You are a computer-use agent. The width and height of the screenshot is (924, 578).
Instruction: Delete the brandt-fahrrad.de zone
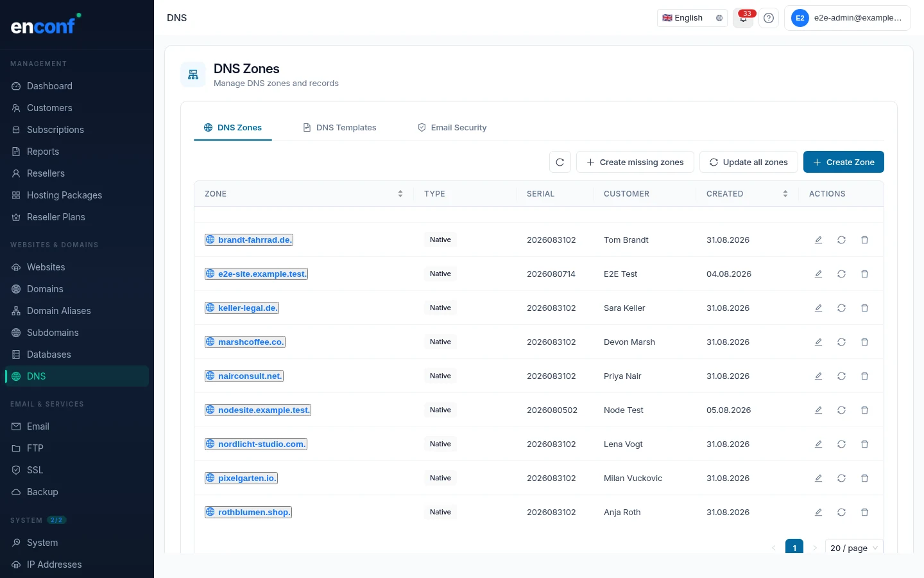pos(864,240)
